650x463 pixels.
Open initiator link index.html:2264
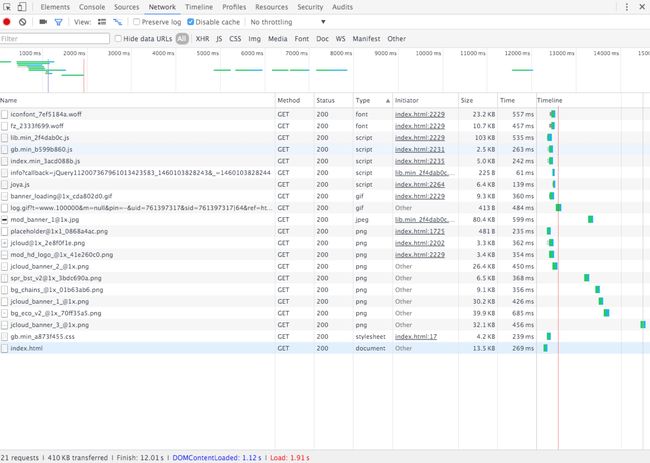point(420,184)
